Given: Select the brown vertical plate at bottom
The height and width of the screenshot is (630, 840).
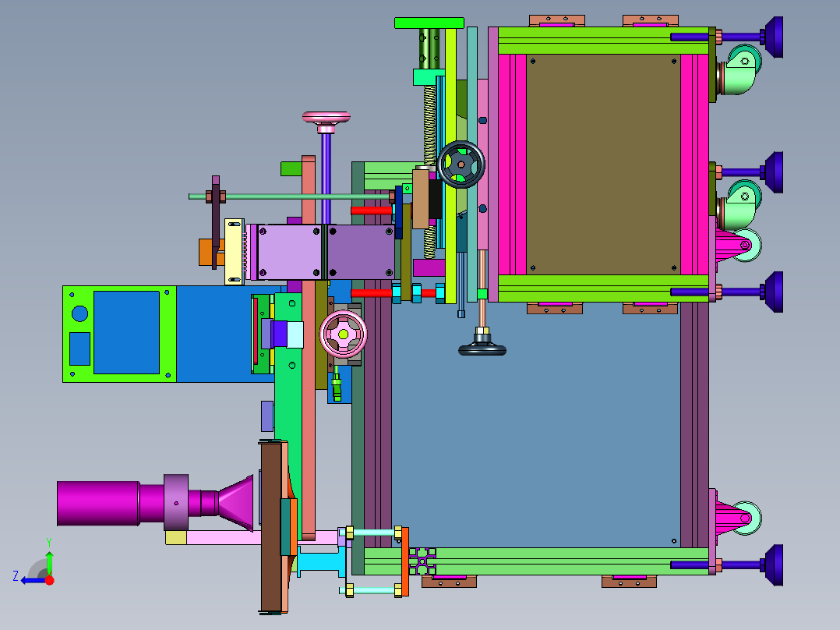Looking at the screenshot, I should [x=271, y=527].
